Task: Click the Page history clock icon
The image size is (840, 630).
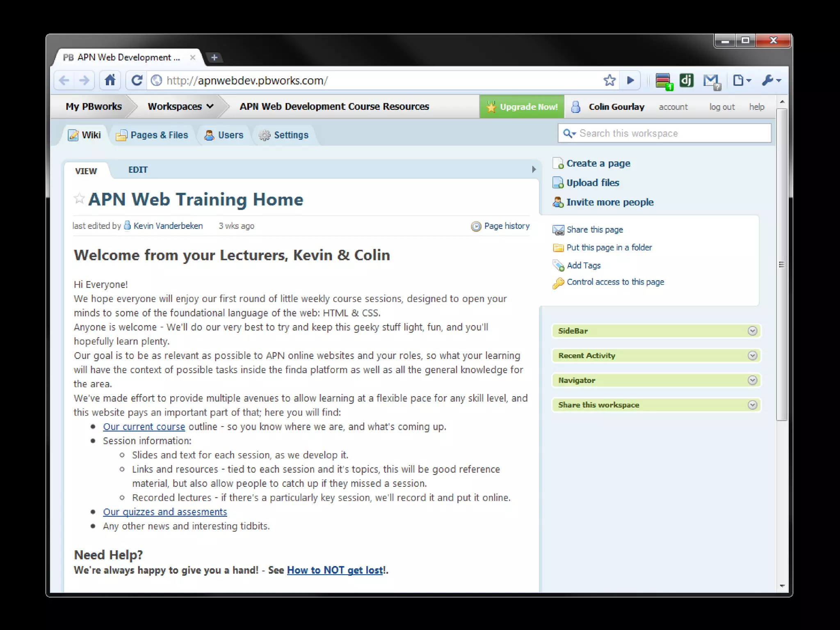Action: (x=476, y=226)
